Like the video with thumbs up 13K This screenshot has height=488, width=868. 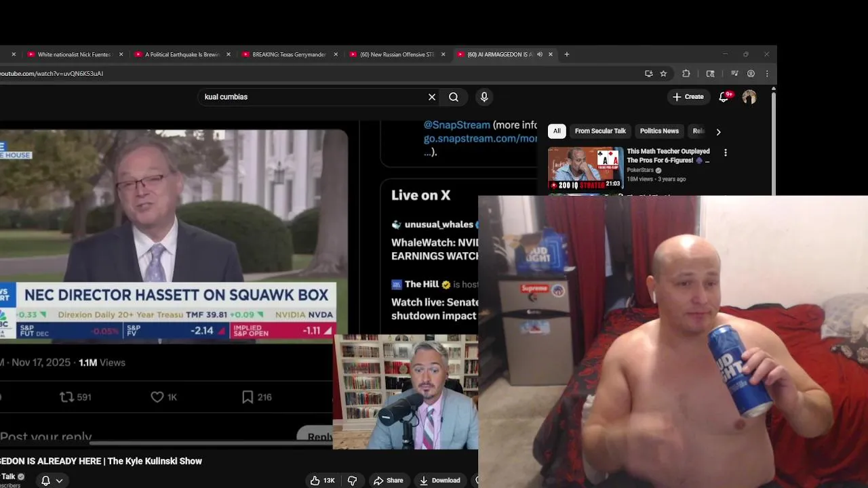[x=323, y=480]
